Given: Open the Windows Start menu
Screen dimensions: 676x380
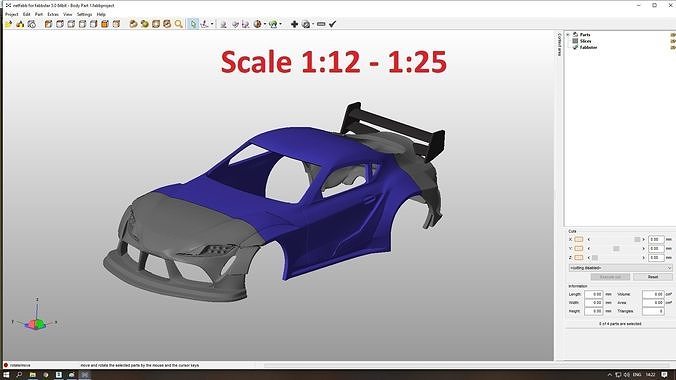Looking at the screenshot, I should tap(6, 375).
